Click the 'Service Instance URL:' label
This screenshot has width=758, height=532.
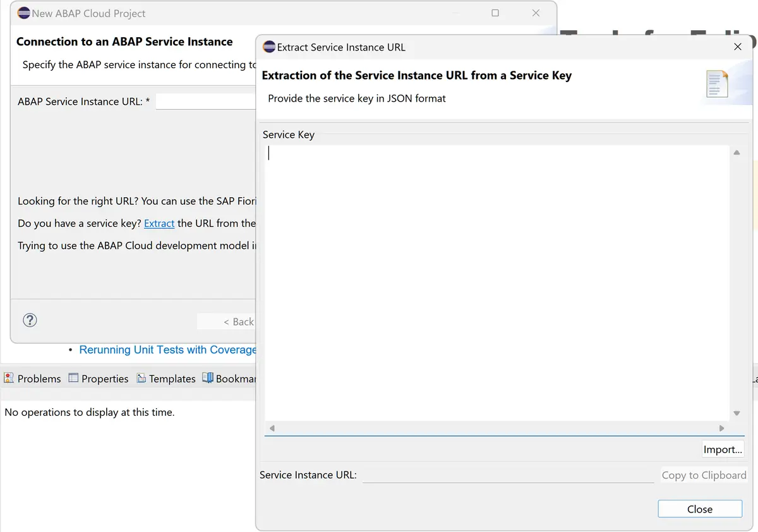tap(308, 475)
